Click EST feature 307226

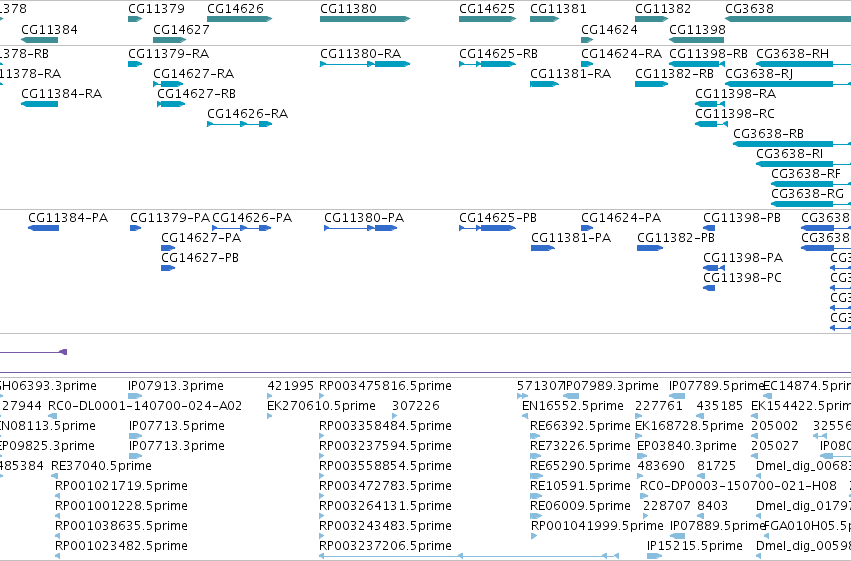(x=416, y=406)
